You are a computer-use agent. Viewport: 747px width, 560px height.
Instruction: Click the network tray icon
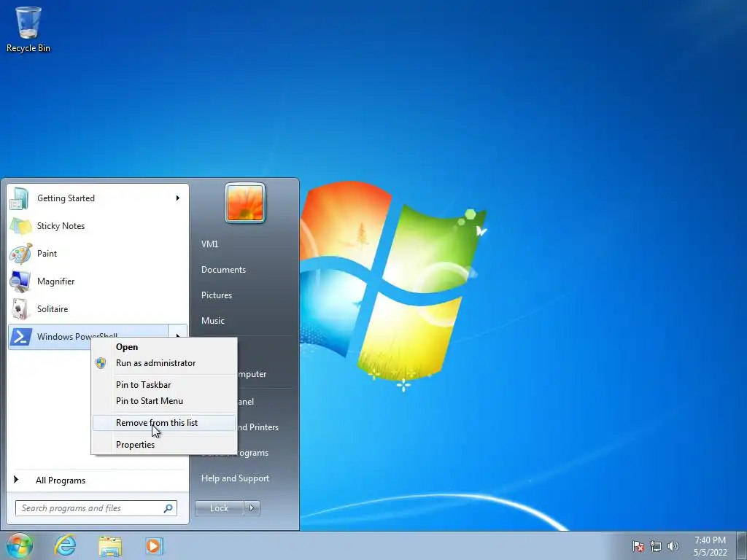point(656,546)
